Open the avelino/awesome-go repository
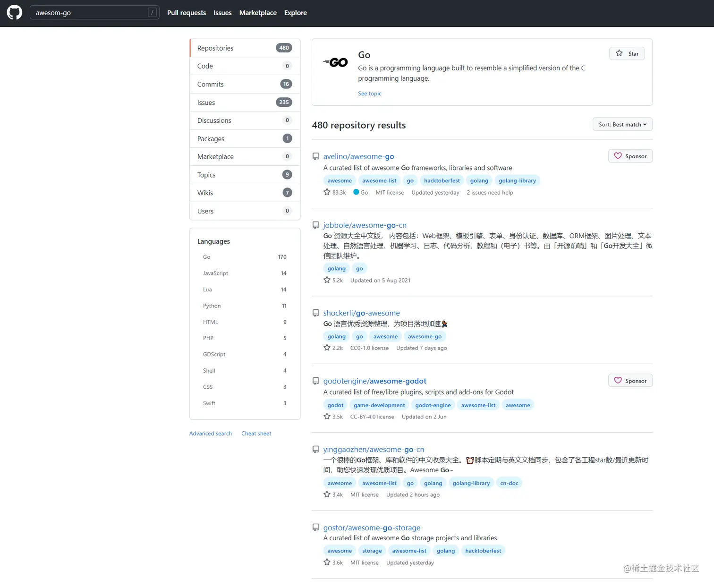 358,156
